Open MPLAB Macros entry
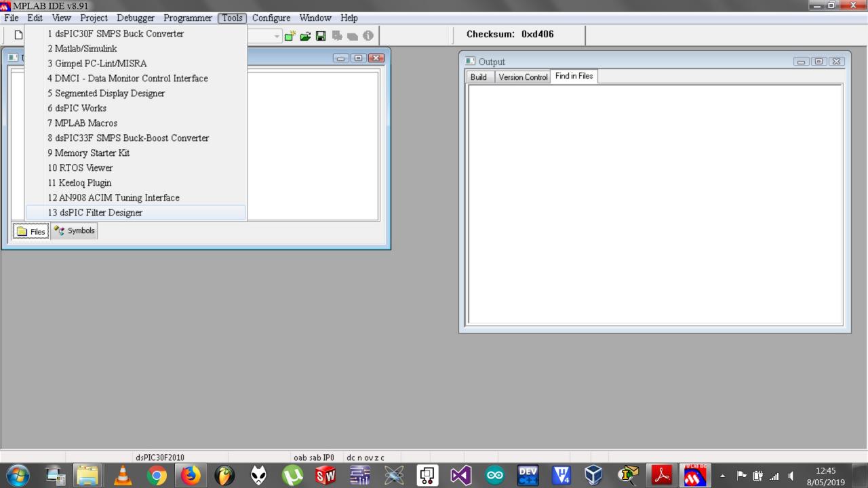 (x=136, y=123)
